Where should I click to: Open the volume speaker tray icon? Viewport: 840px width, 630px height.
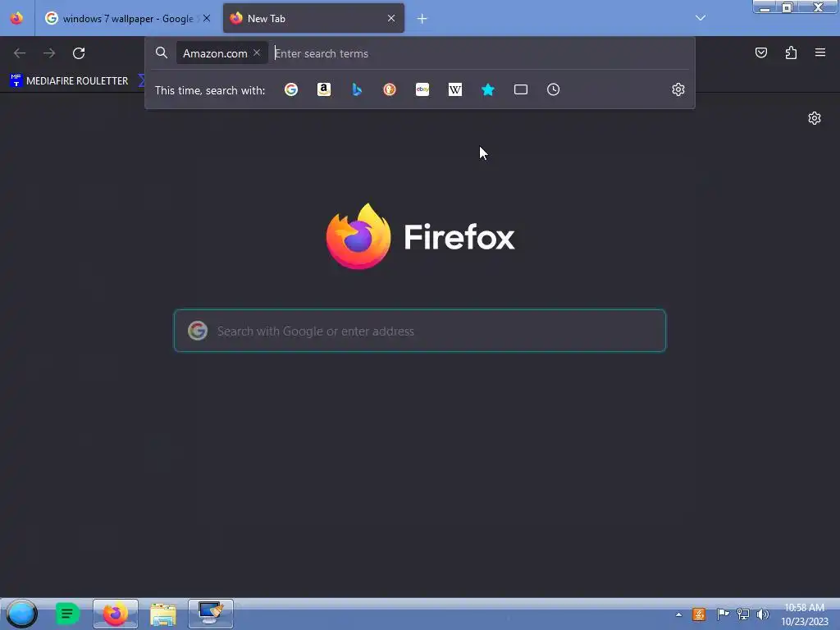pos(762,614)
